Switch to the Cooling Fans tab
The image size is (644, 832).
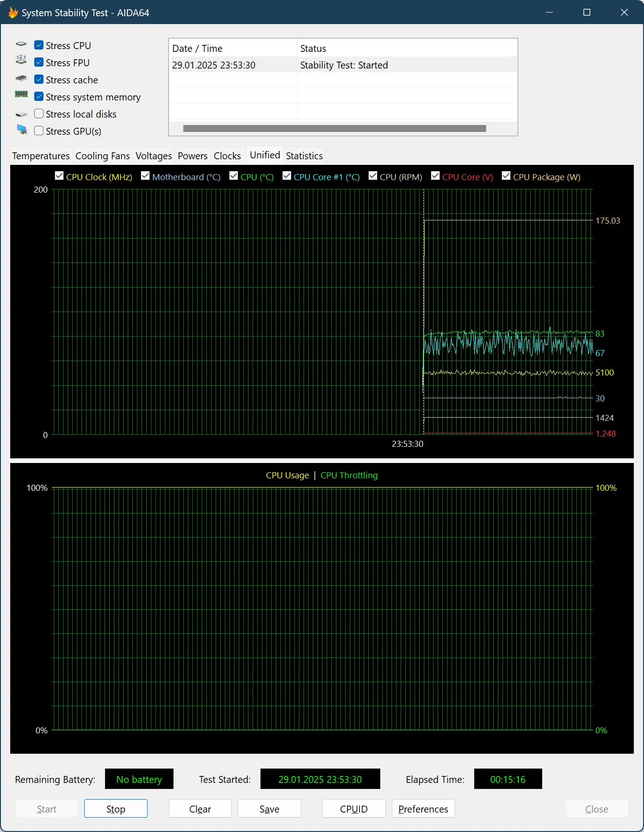coord(103,156)
